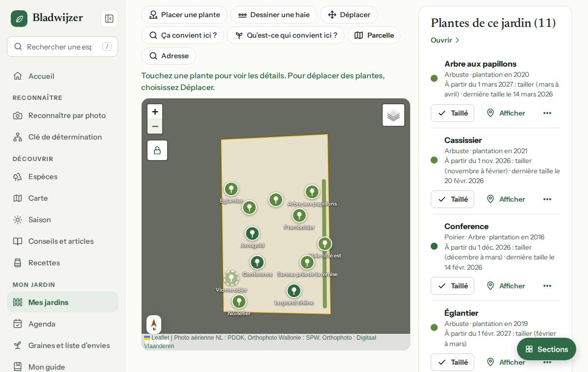
Task: Select Le grand chêne marker
Action: click(294, 291)
